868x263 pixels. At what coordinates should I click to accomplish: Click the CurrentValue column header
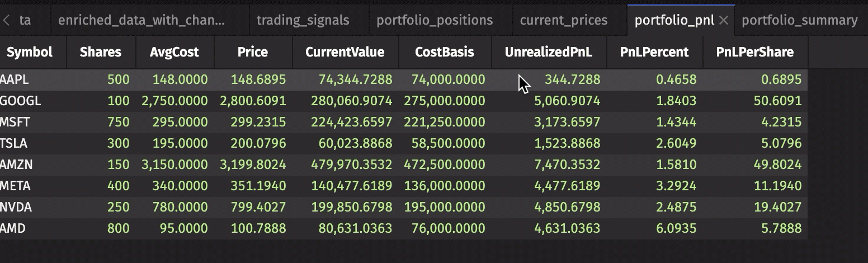(x=345, y=52)
